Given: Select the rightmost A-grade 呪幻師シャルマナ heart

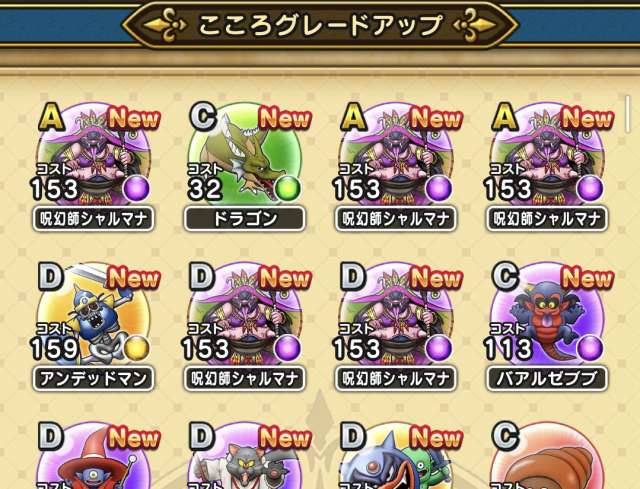Looking at the screenshot, I should pos(547,155).
